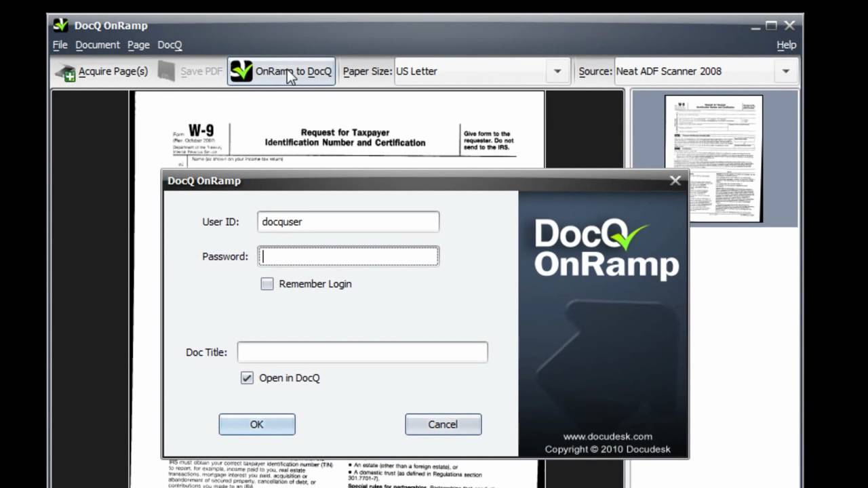Click the OnRamp to DocQ checkmark icon

[x=241, y=71]
